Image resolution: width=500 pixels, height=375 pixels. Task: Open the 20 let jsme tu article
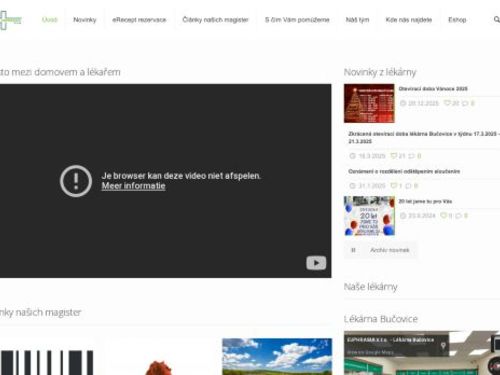click(x=425, y=201)
